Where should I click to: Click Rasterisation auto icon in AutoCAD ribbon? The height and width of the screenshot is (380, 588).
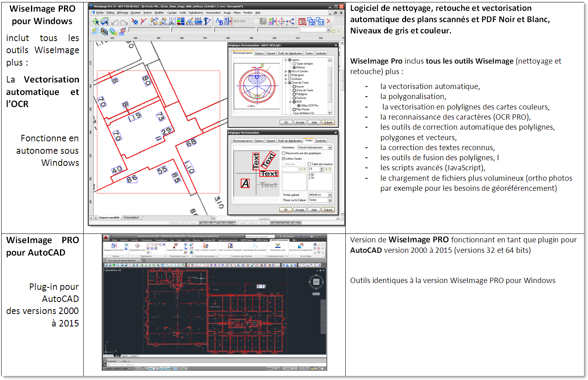[277, 246]
